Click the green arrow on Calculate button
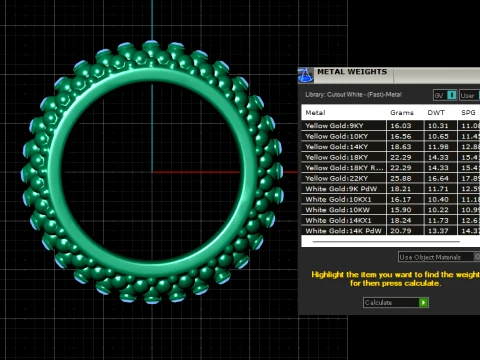The height and width of the screenshot is (360, 480). pos(423,302)
